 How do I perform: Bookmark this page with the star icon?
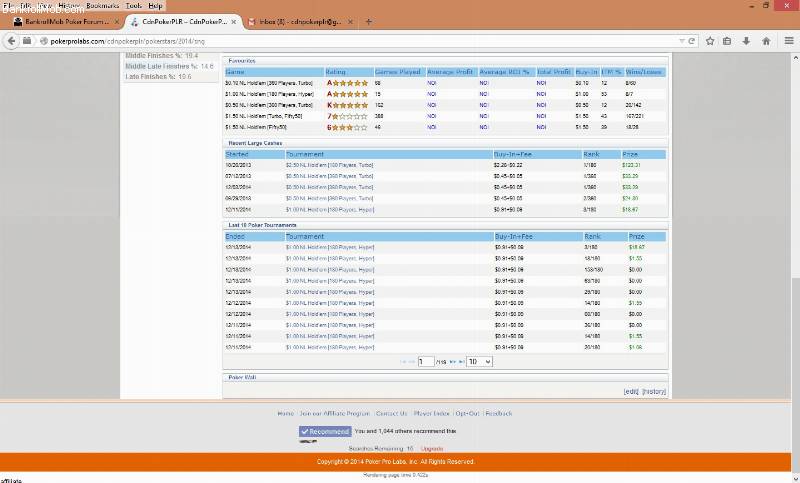coord(710,41)
